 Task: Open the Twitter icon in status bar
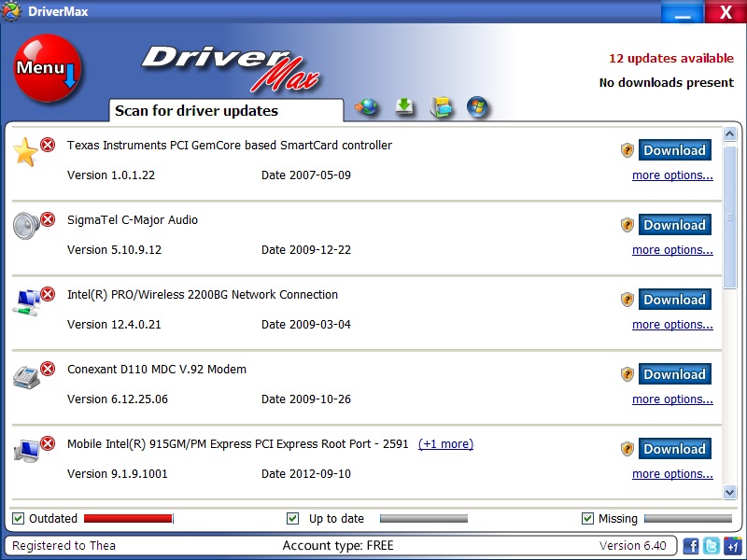pos(712,545)
